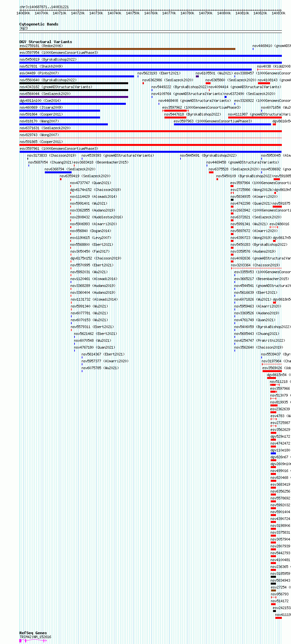
Task: Click esv3683418 (Besenbacher2015) label
Action: [101, 163]
